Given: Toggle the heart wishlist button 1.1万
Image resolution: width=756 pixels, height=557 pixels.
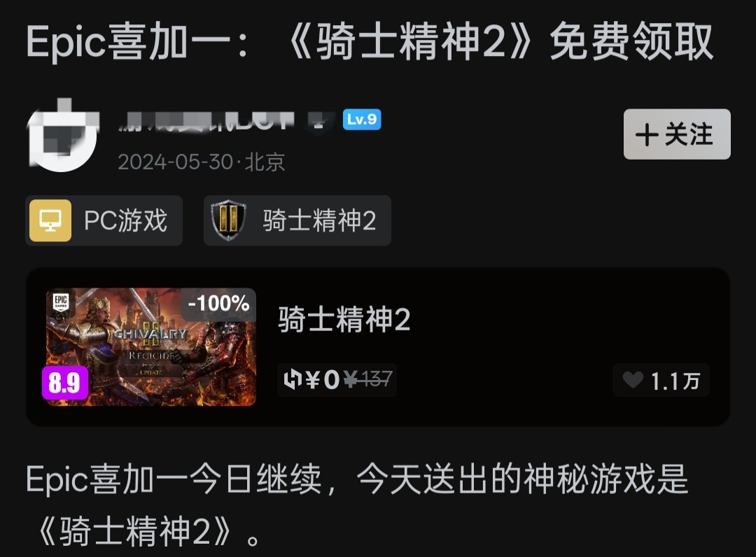Looking at the screenshot, I should pos(661,380).
